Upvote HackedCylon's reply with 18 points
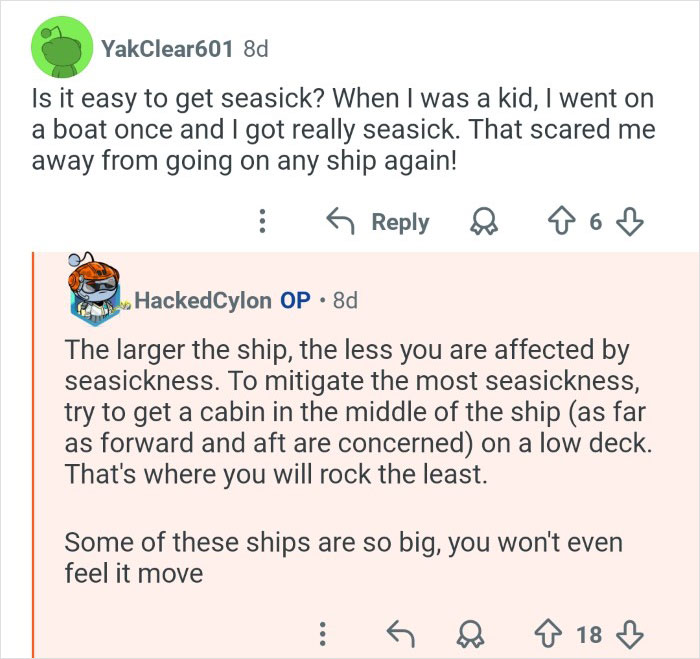Screen dimensions: 700x659 click(546, 633)
